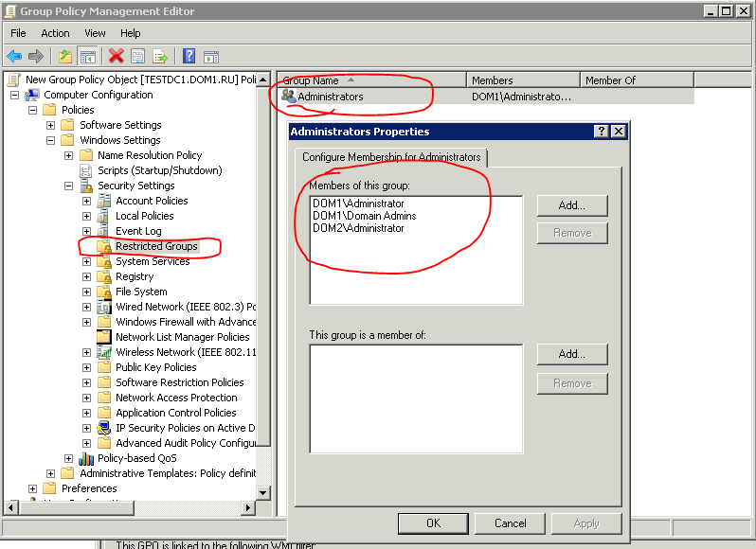Click the tree pane scroll-up arrow
756x549 pixels.
(262, 80)
